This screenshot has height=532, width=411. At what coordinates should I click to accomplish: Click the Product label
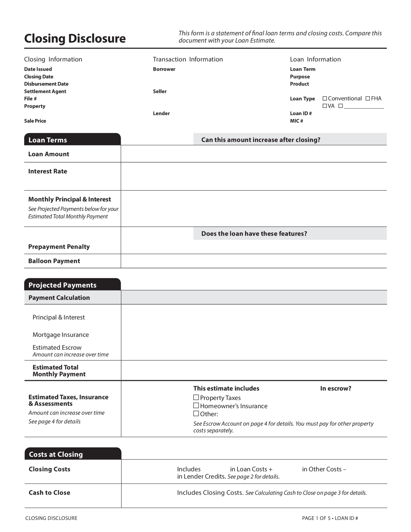(300, 84)
